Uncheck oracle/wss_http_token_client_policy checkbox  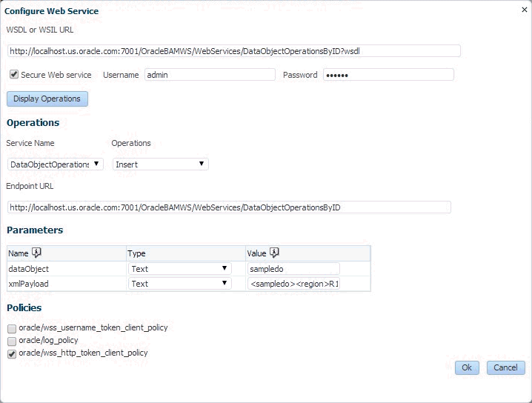tap(12, 354)
